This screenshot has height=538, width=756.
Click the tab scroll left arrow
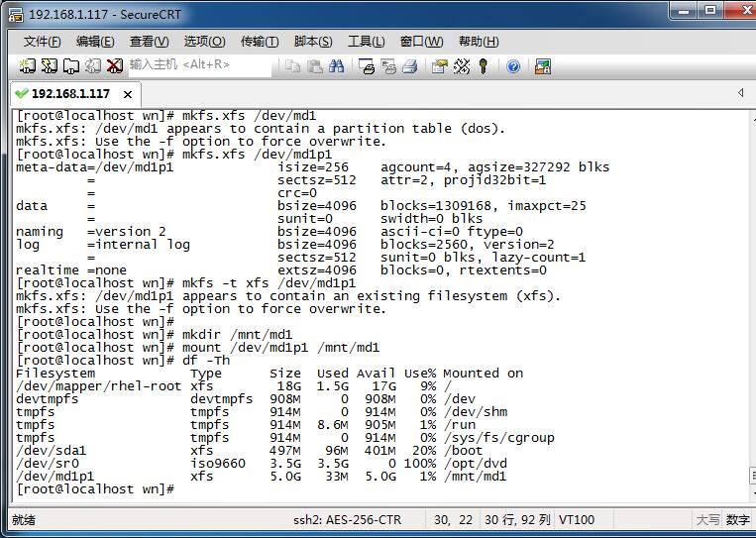click(740, 92)
